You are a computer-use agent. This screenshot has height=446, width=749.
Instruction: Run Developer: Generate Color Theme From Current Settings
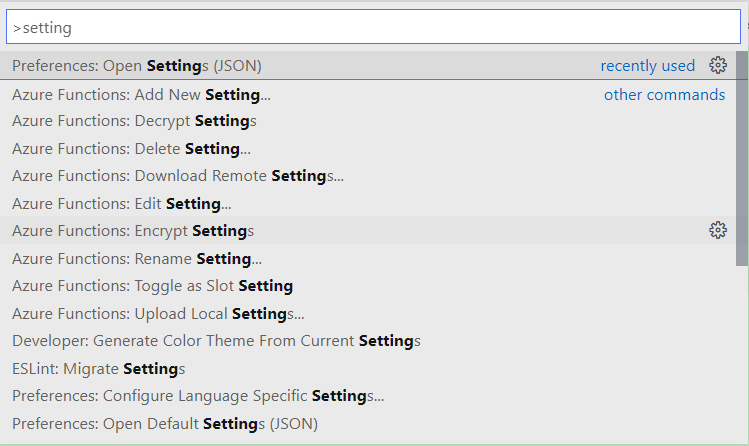tap(368, 340)
